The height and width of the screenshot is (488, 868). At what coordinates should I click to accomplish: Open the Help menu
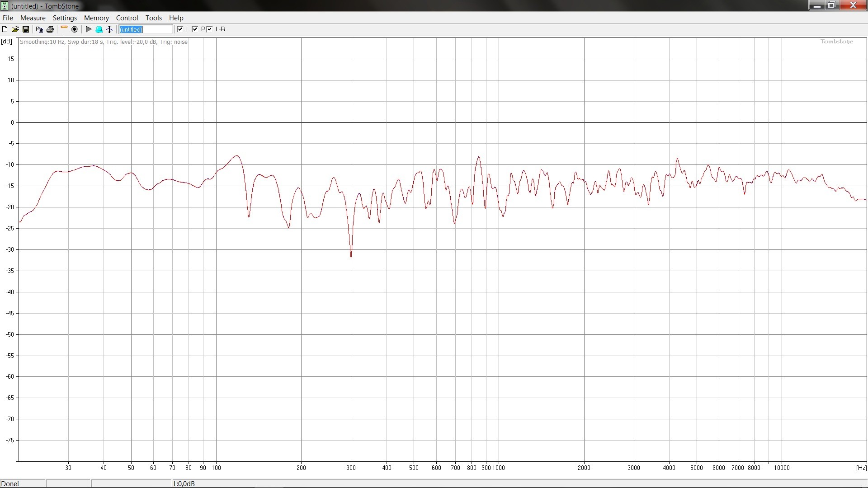click(176, 18)
